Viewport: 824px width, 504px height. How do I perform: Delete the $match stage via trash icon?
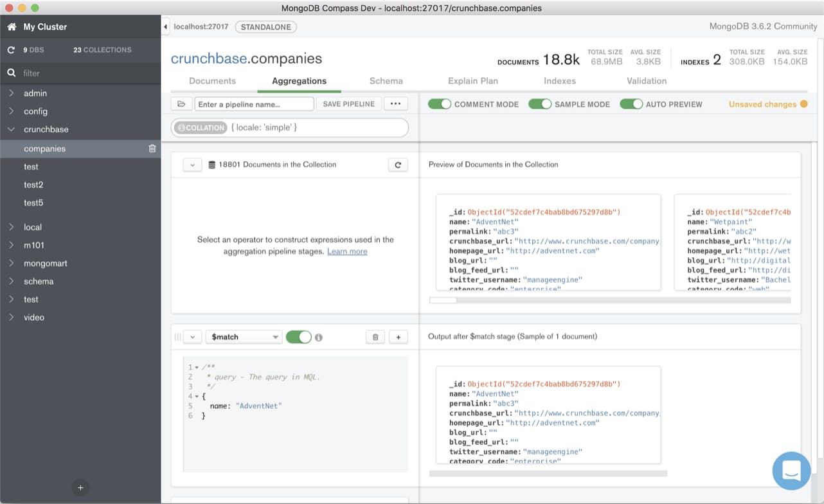[x=375, y=337]
